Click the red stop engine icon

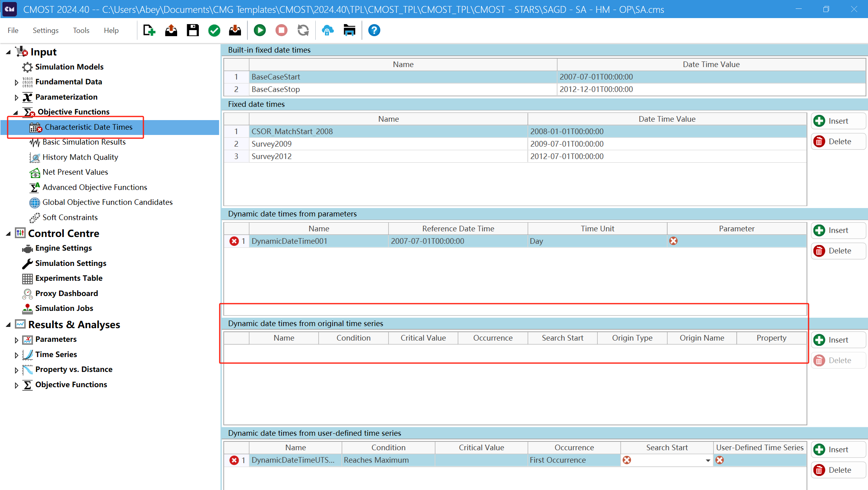(282, 31)
